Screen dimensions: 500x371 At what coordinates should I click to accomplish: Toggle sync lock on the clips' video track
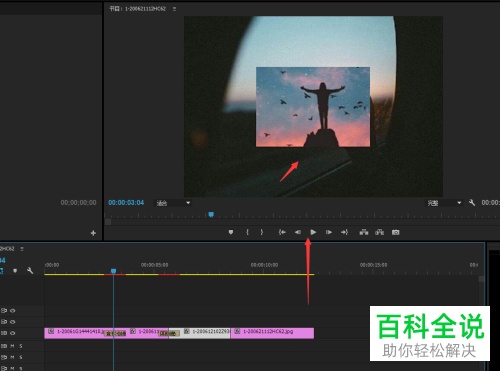pos(4,333)
